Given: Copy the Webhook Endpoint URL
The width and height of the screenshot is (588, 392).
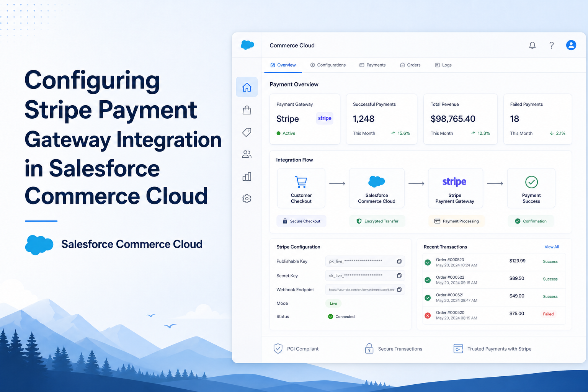Looking at the screenshot, I should tap(399, 290).
